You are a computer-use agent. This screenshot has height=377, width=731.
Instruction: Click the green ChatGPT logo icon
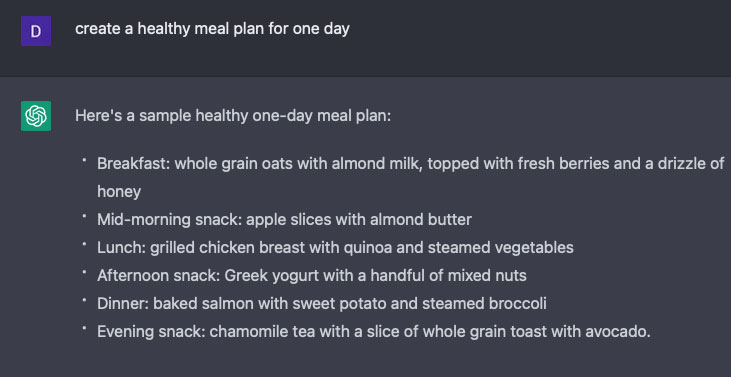click(x=36, y=116)
